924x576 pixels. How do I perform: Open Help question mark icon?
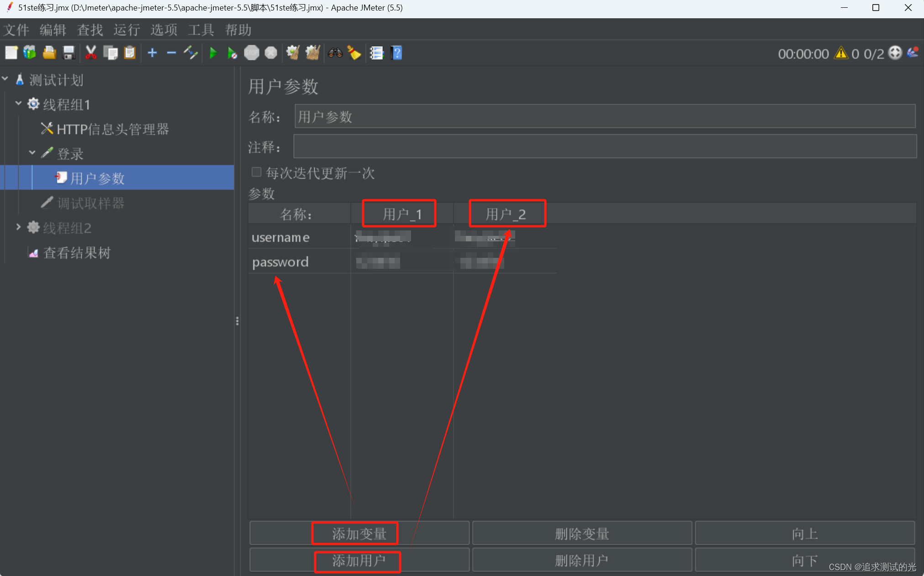click(x=396, y=53)
